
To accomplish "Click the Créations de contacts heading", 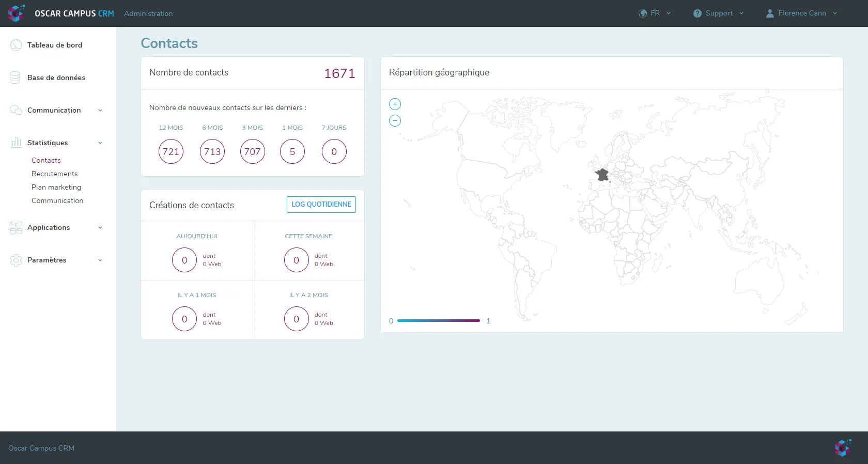I will coord(192,205).
